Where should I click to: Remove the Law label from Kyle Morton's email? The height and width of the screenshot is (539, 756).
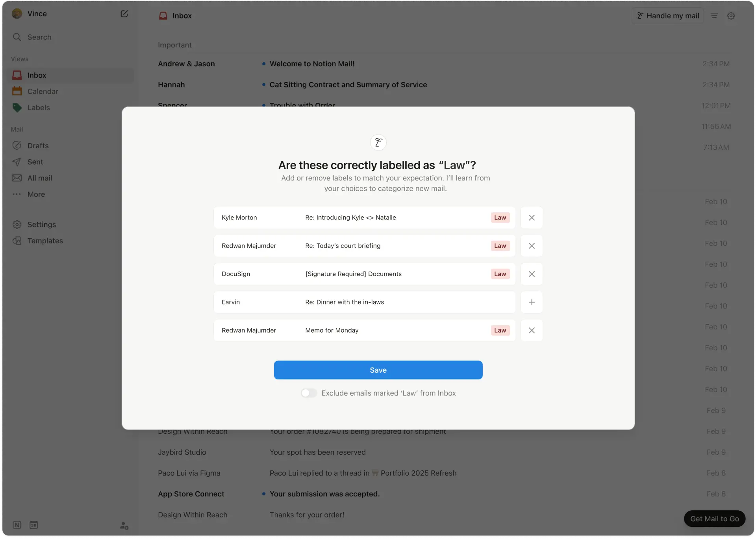(x=532, y=217)
